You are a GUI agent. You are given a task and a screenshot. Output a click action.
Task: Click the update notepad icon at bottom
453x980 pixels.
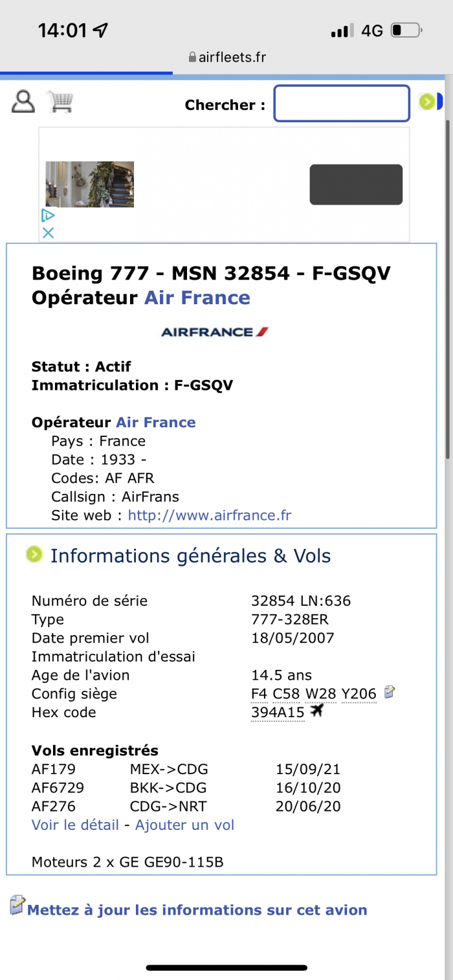17,905
